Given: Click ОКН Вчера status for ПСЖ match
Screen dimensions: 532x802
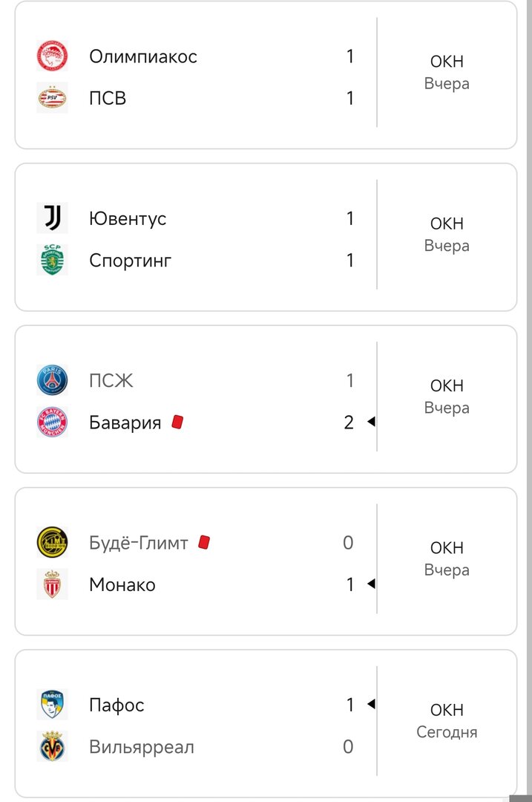Looking at the screenshot, I should point(447,397).
